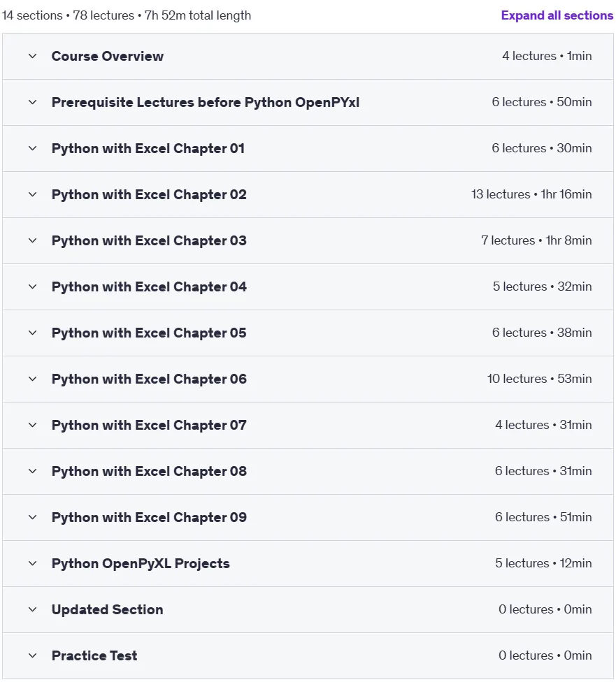Open Python with Excel Chapter 08 title
Screen dimensions: 616x682
point(149,471)
